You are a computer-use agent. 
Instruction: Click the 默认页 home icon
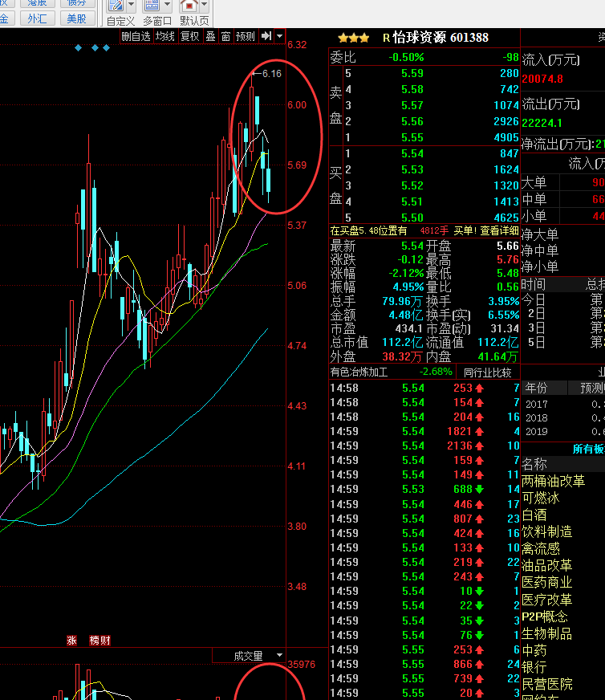tap(189, 6)
